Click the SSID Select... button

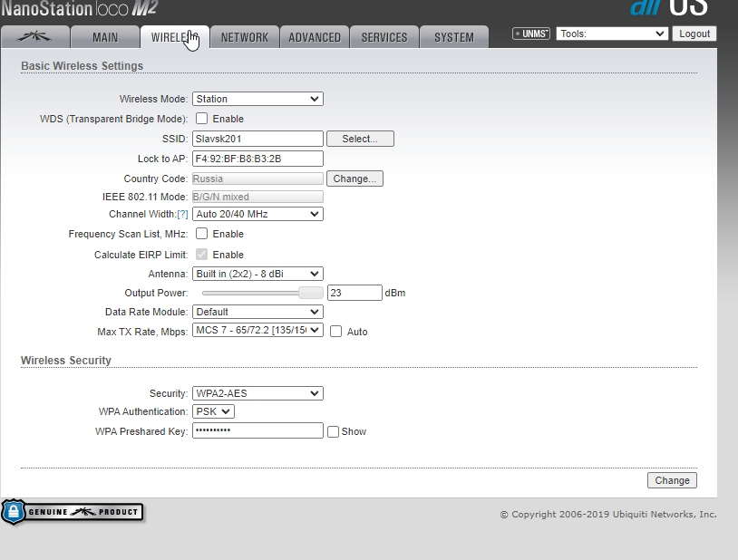360,139
